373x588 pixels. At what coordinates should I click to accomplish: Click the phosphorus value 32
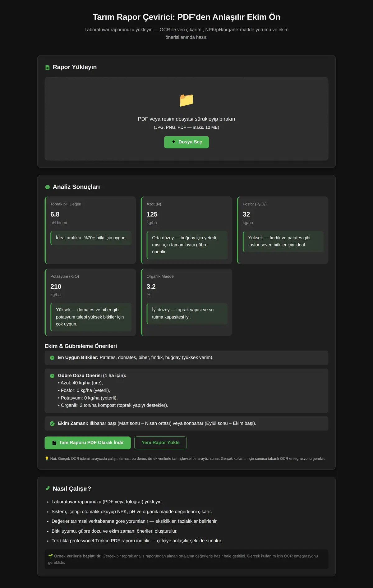click(x=246, y=214)
